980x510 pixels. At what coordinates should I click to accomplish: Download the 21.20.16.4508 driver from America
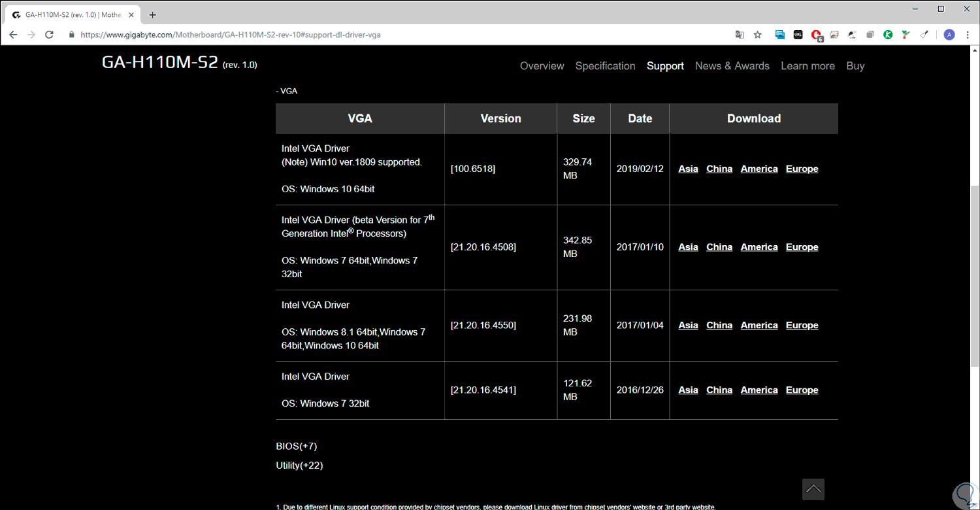pyautogui.click(x=759, y=247)
